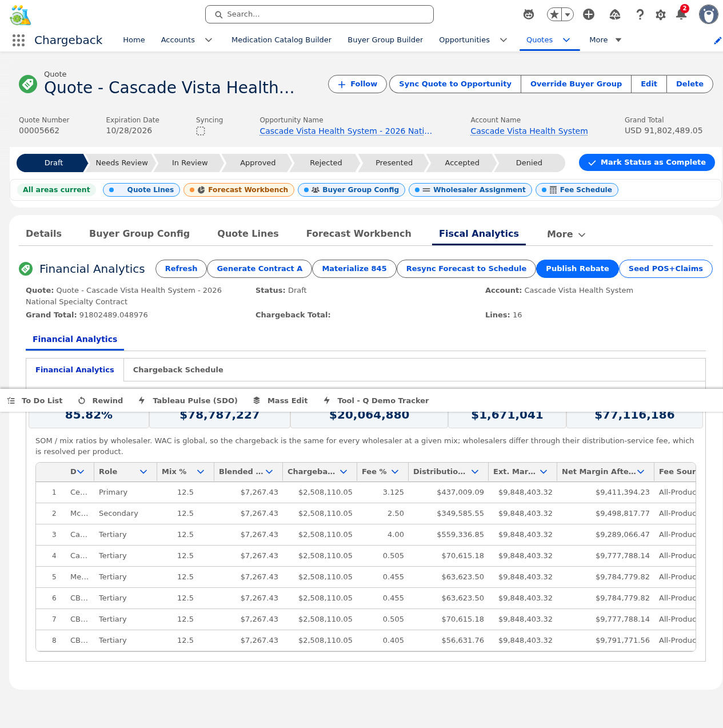Select the Needs Review path stage

[x=122, y=163]
